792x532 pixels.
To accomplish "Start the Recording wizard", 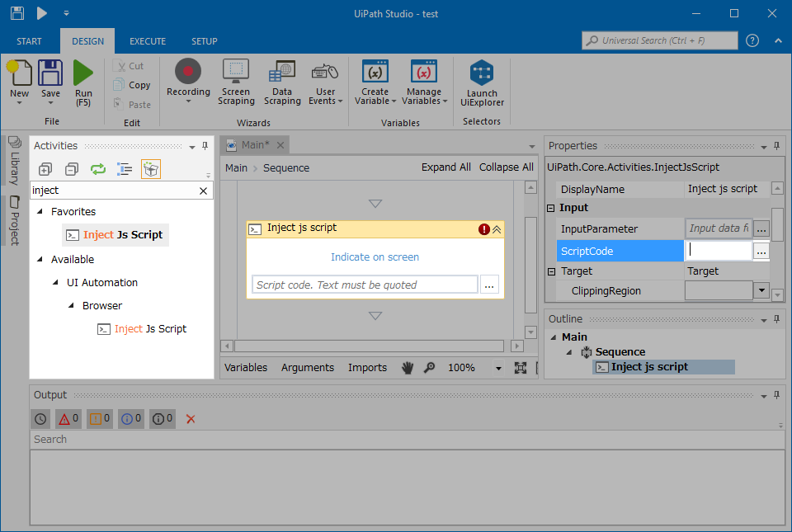I will point(188,81).
